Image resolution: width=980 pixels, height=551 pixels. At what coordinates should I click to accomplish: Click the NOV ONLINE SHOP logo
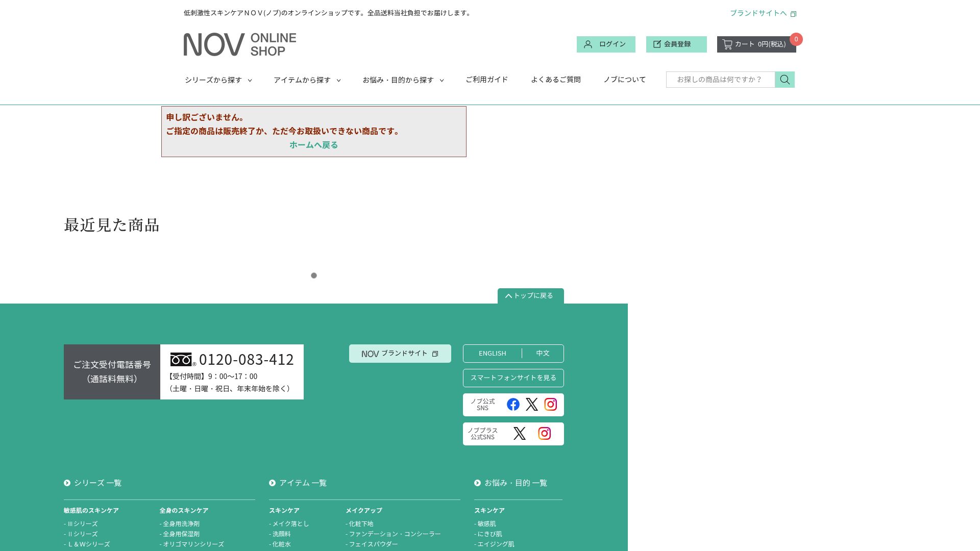pos(240,44)
